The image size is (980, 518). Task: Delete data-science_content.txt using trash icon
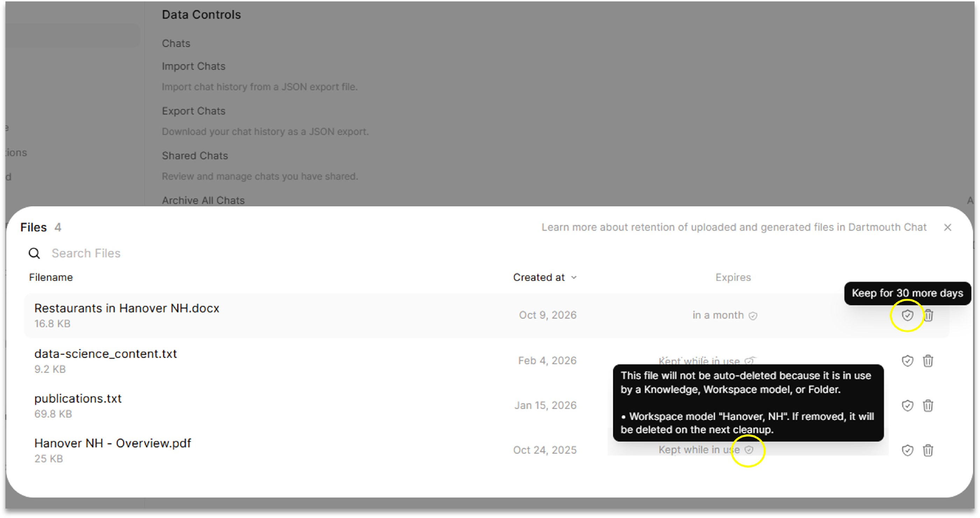[928, 360]
